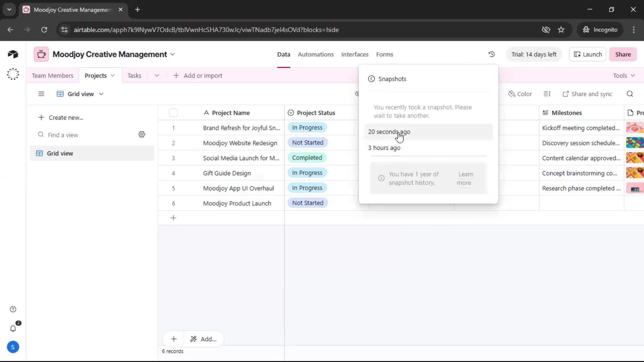
Task: Open Share and sync options
Action: (x=587, y=94)
